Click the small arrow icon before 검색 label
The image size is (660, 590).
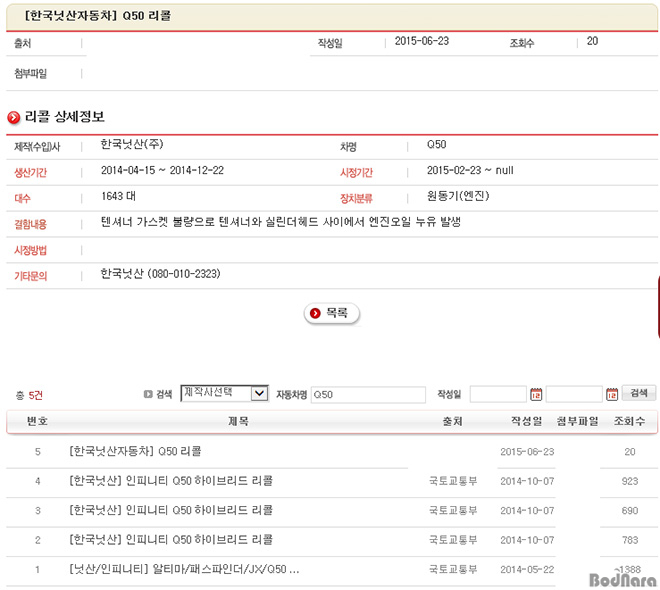(148, 394)
